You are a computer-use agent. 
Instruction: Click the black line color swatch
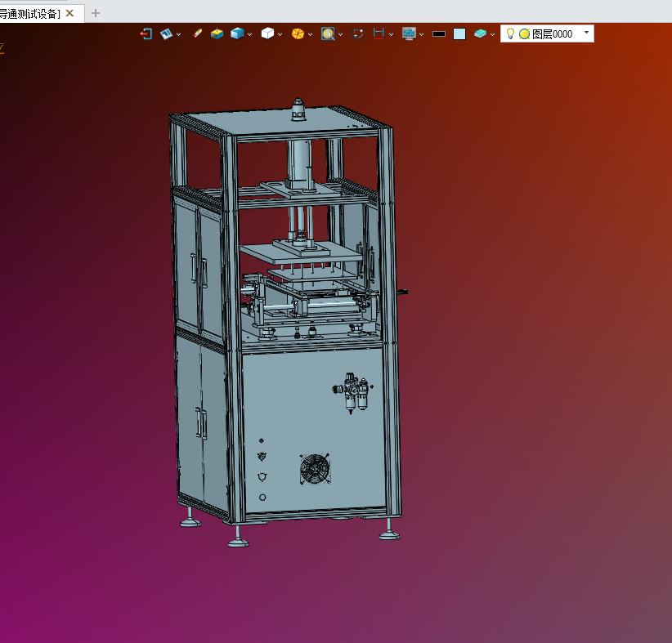pyautogui.click(x=439, y=33)
